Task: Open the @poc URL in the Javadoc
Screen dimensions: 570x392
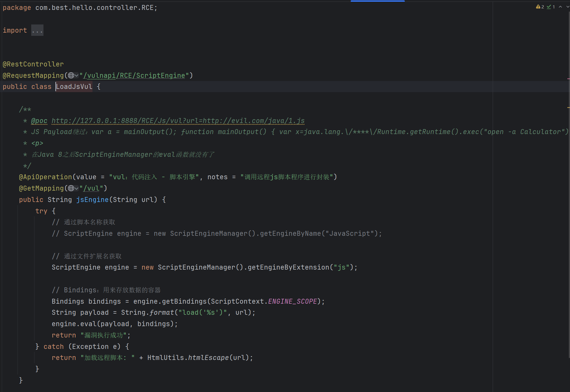Action: (178, 121)
